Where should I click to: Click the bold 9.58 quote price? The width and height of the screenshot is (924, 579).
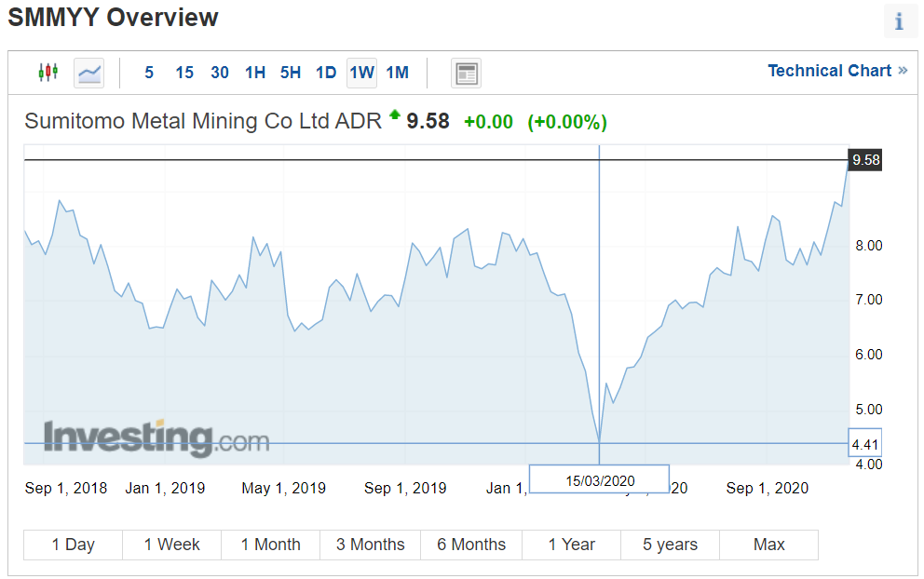click(428, 121)
